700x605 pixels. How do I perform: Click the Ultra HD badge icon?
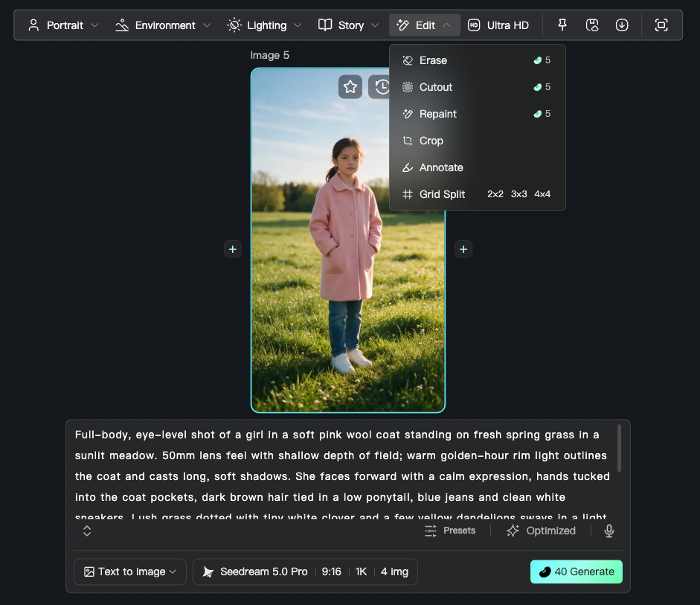(474, 25)
